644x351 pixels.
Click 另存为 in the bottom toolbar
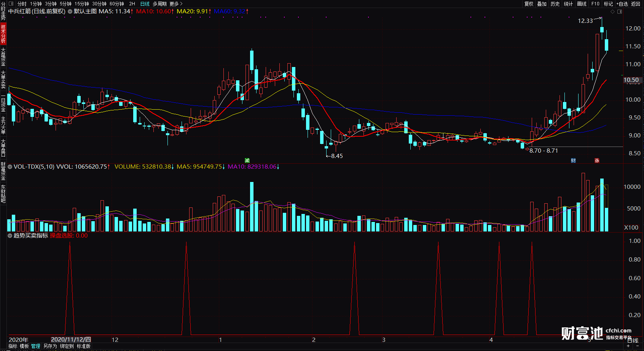point(50,346)
